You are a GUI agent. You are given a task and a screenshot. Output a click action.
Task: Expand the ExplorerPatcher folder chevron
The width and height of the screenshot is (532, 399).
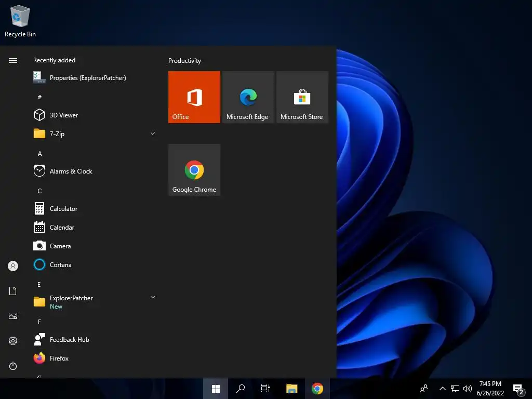pos(153,297)
